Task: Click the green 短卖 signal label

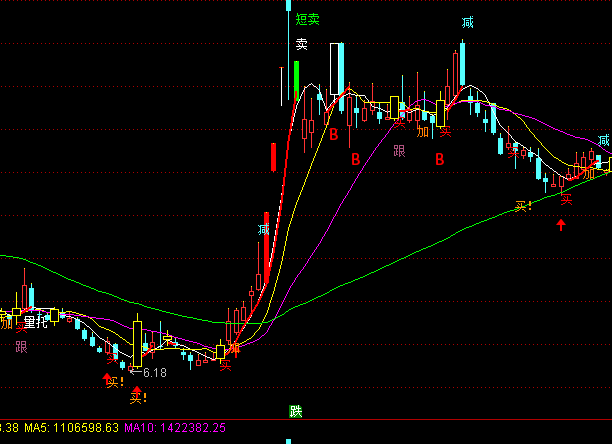Action: point(307,18)
